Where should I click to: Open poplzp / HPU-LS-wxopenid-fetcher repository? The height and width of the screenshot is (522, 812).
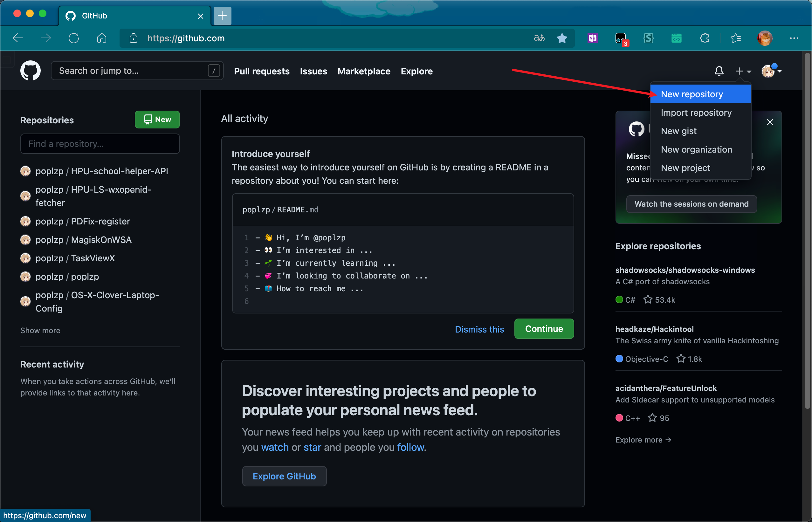click(x=93, y=196)
